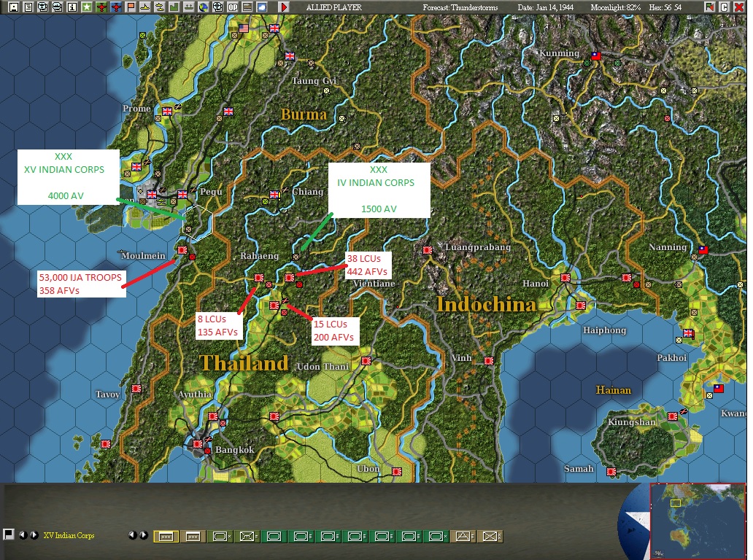Click the 'ALLIED PLAYER' label
This screenshot has width=753, height=560.
333,7
